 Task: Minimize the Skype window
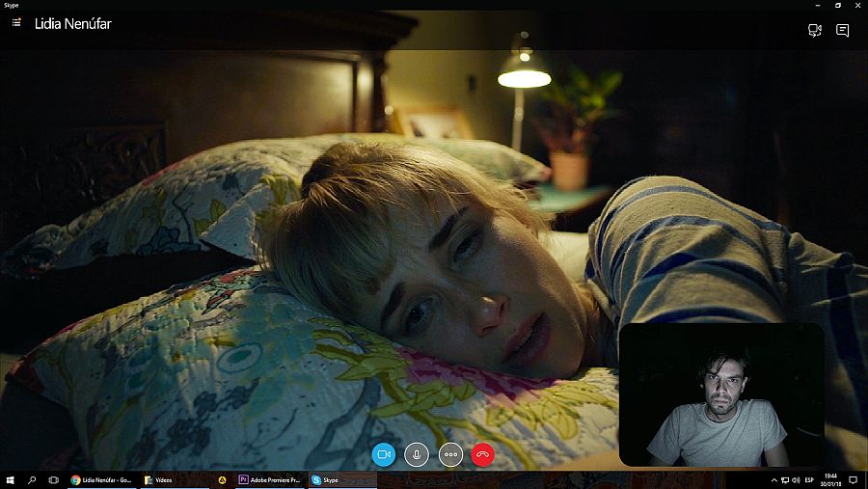[818, 5]
